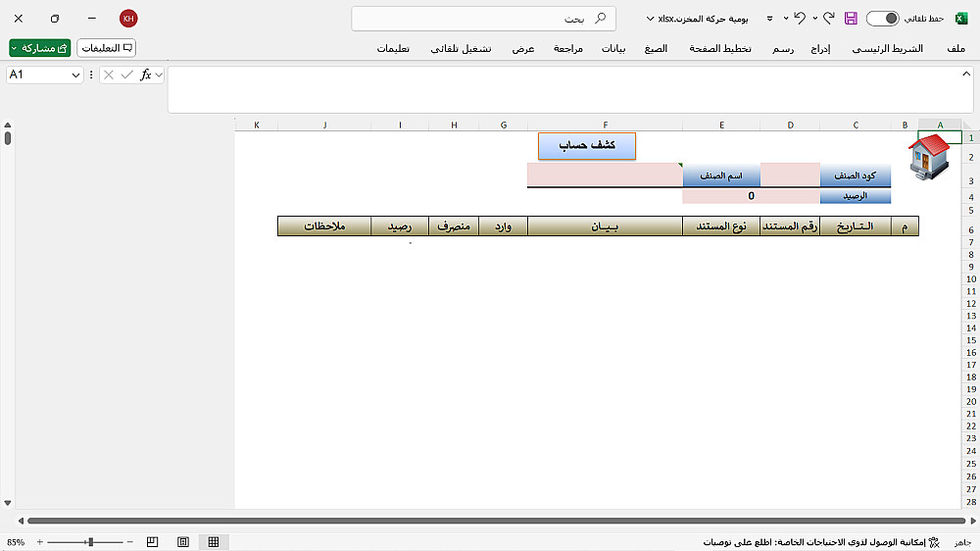Click the كود الصنف label cell

coord(855,175)
